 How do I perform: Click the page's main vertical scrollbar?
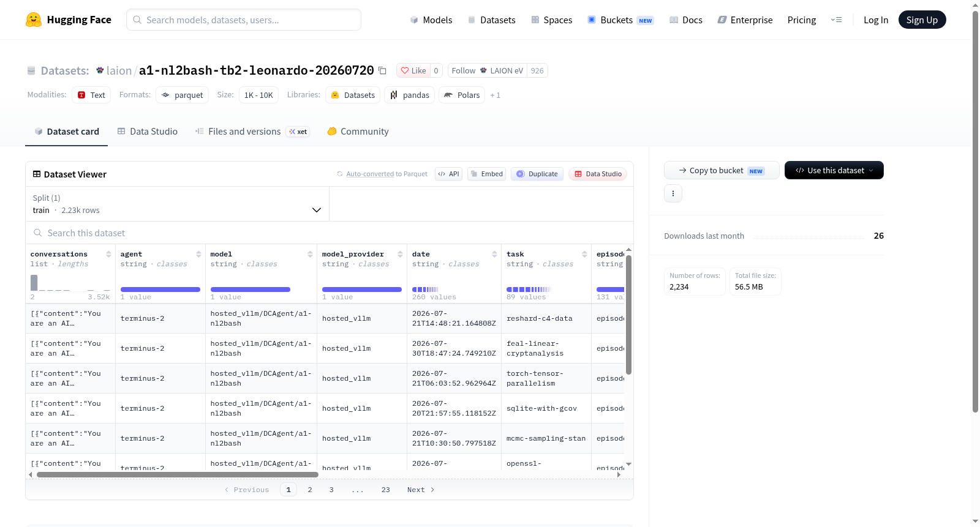point(975,211)
